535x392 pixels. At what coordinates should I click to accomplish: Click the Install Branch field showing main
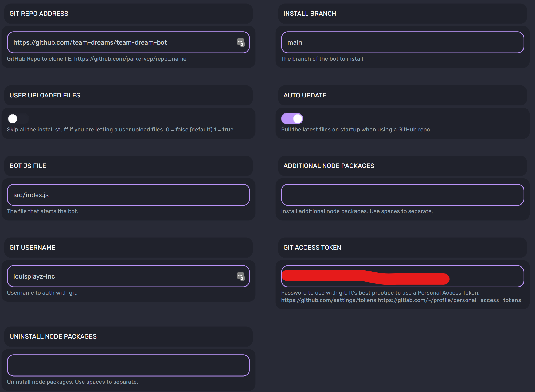[401, 42]
